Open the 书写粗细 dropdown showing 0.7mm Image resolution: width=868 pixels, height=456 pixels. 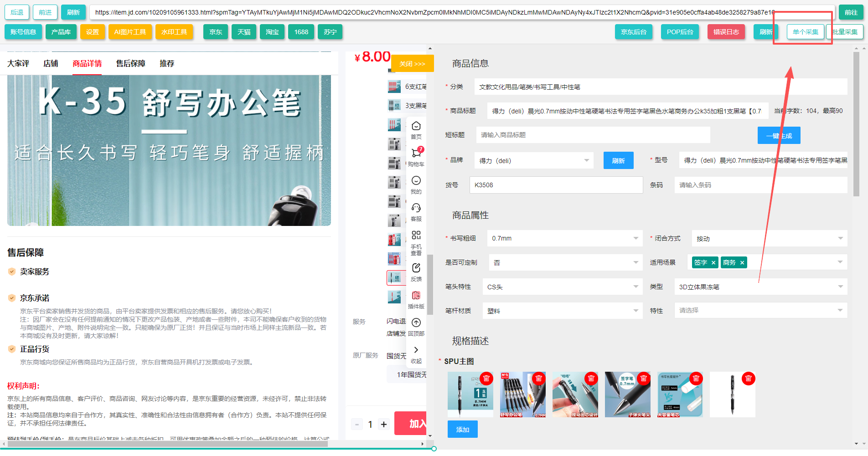tap(564, 238)
